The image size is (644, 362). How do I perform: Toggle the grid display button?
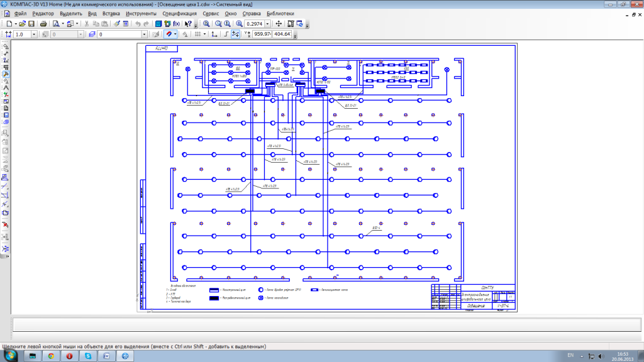click(x=197, y=34)
